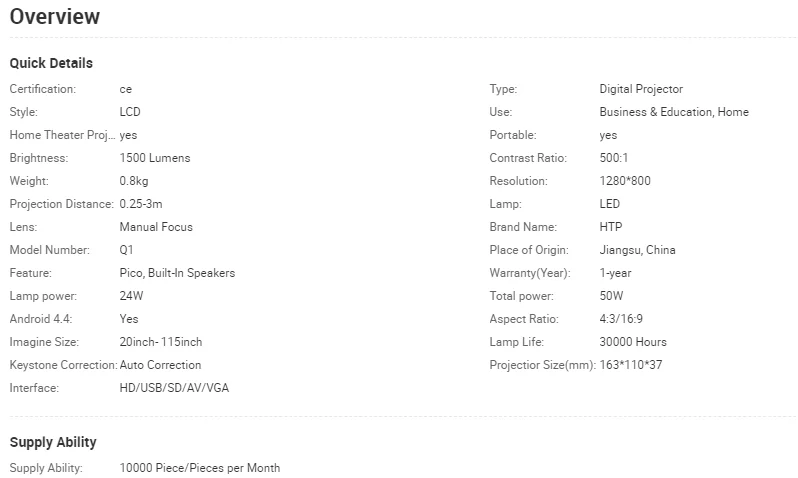Viewport: 798px width, 478px height.
Task: Click the Overview heading
Action: coord(55,17)
